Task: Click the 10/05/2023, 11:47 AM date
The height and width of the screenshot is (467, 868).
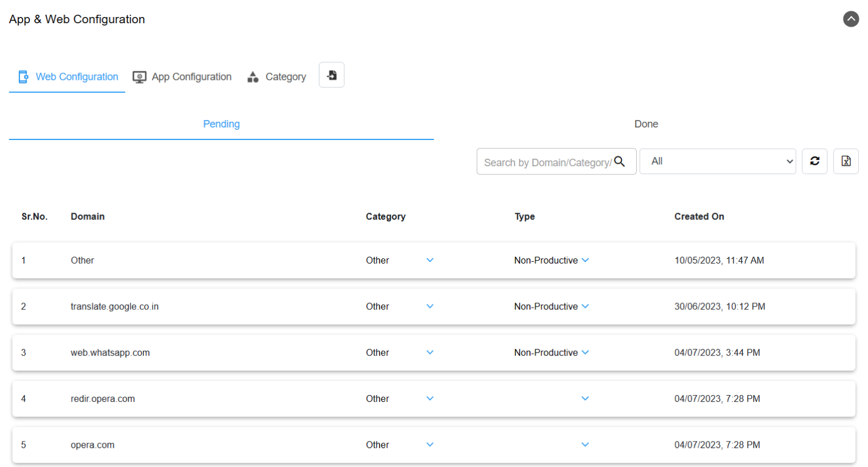Action: pos(719,260)
